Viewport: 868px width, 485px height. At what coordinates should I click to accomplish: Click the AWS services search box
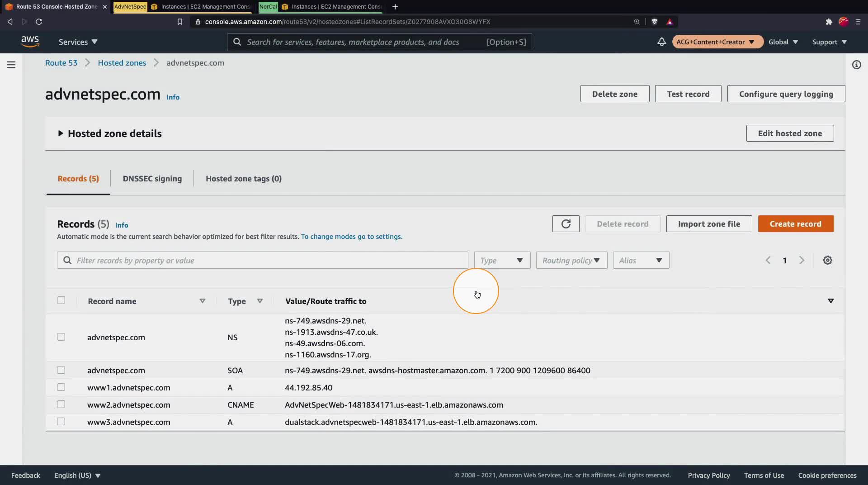point(379,42)
